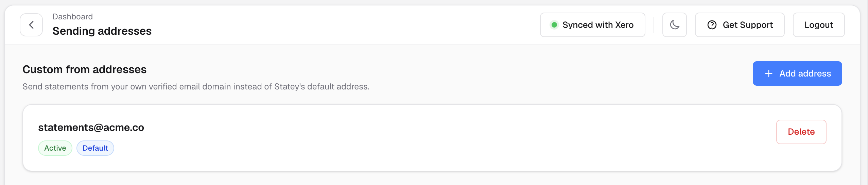Click the description text about verified email domain
868x185 pixels.
pos(196,87)
